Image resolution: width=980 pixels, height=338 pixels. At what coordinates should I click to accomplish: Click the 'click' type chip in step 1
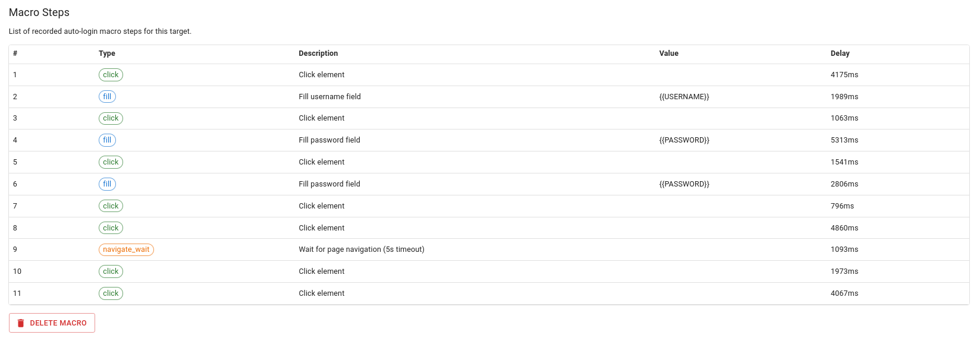point(111,75)
